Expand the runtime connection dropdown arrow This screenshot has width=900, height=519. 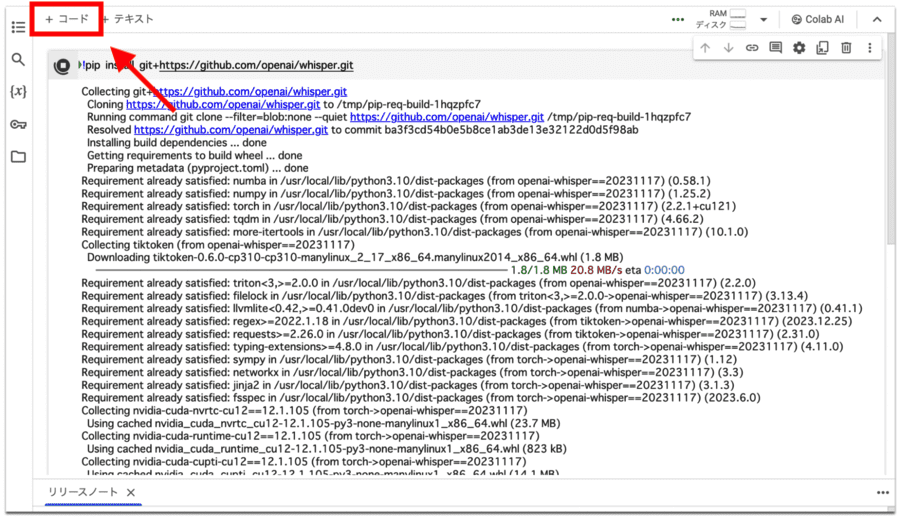coord(763,20)
